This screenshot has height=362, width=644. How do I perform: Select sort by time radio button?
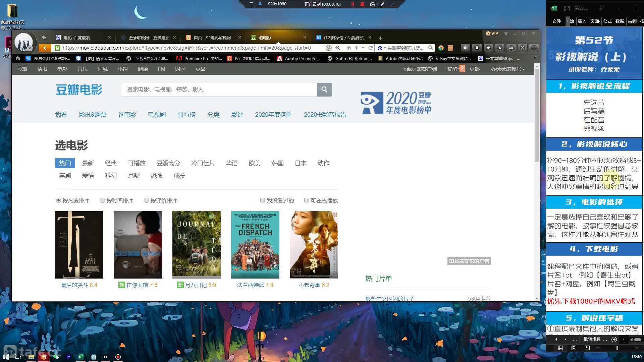pyautogui.click(x=102, y=200)
